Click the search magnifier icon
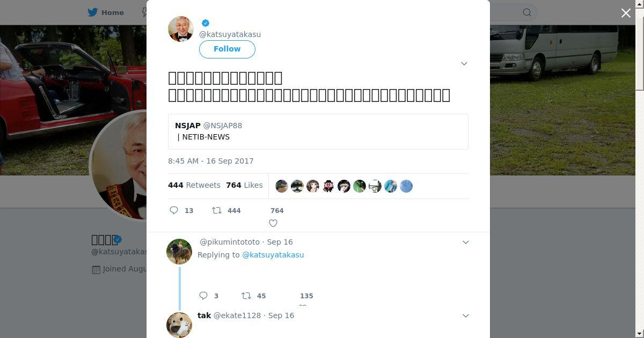644x338 pixels. pos(527,12)
